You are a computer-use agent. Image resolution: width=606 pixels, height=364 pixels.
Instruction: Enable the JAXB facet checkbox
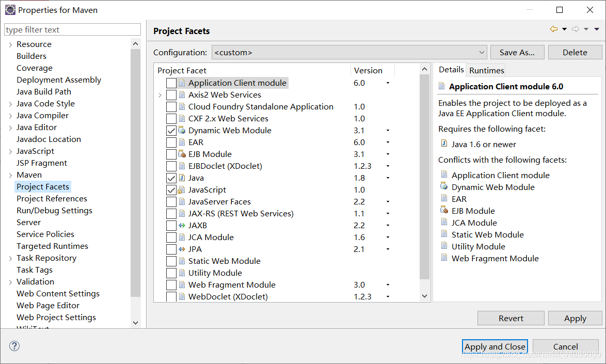tap(171, 226)
